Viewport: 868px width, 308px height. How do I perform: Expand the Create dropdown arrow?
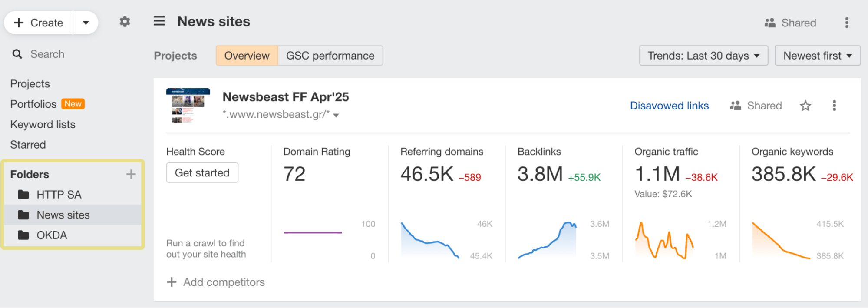86,23
